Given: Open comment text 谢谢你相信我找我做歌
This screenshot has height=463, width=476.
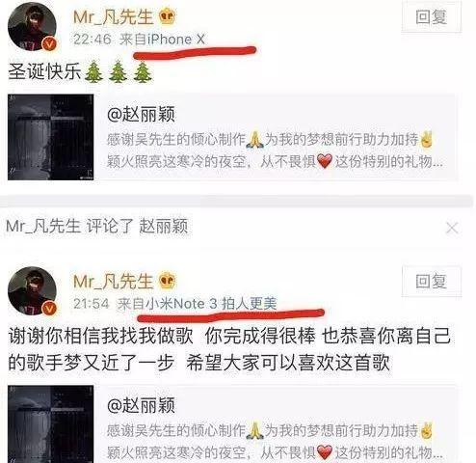Looking at the screenshot, I should (100, 336).
